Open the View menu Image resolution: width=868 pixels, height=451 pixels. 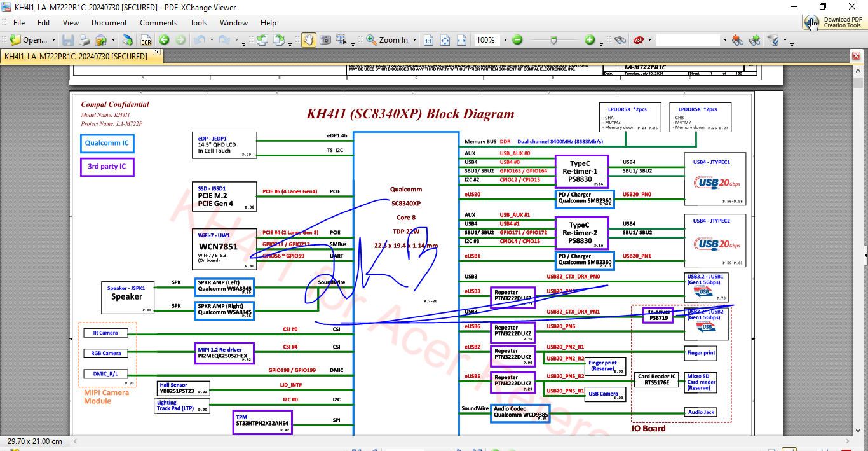click(71, 22)
